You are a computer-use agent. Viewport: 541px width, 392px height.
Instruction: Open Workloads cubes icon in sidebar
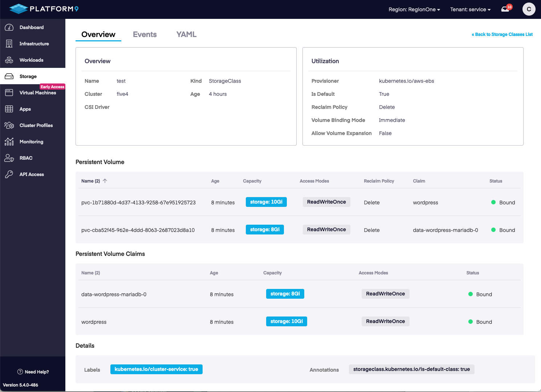pyautogui.click(x=9, y=60)
